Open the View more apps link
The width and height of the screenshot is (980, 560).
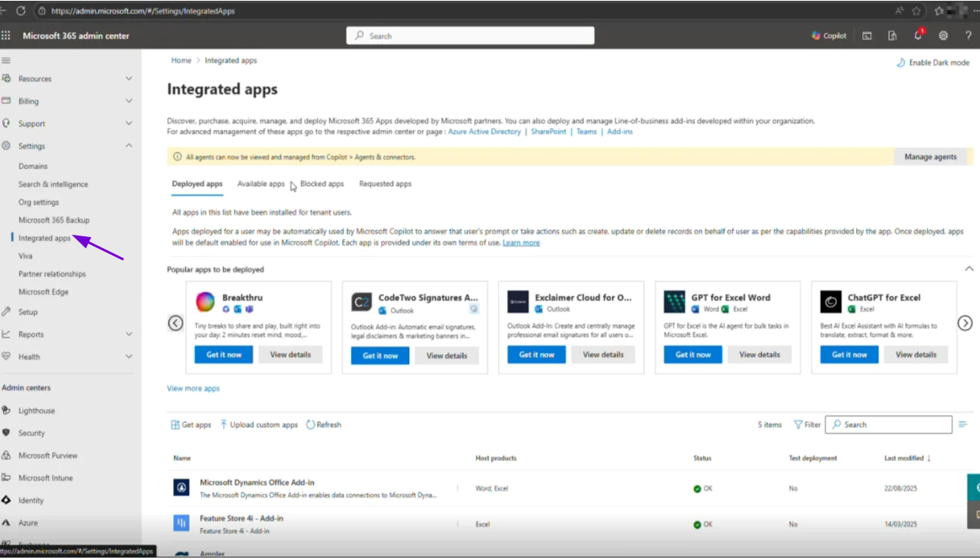193,388
